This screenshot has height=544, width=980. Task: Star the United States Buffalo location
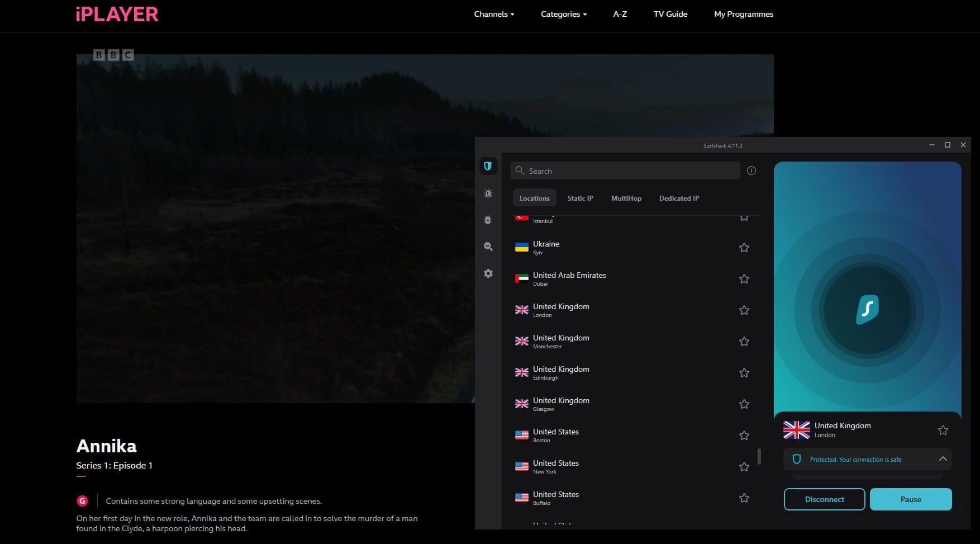[x=744, y=498]
